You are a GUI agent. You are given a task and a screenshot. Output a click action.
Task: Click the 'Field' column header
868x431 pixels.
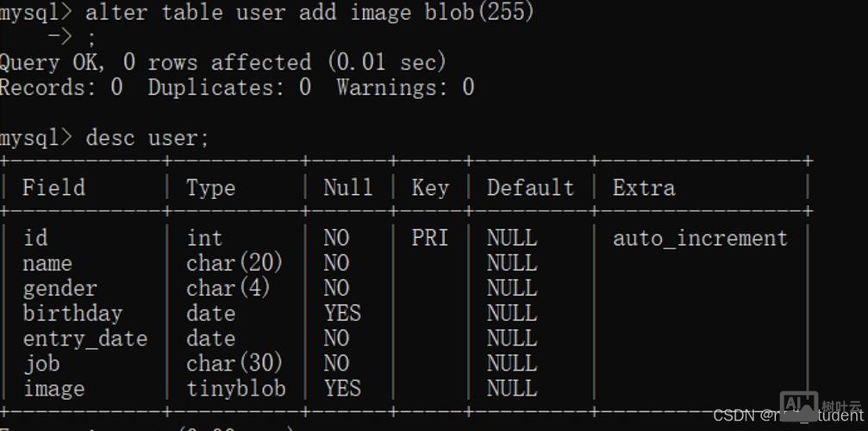(x=53, y=188)
